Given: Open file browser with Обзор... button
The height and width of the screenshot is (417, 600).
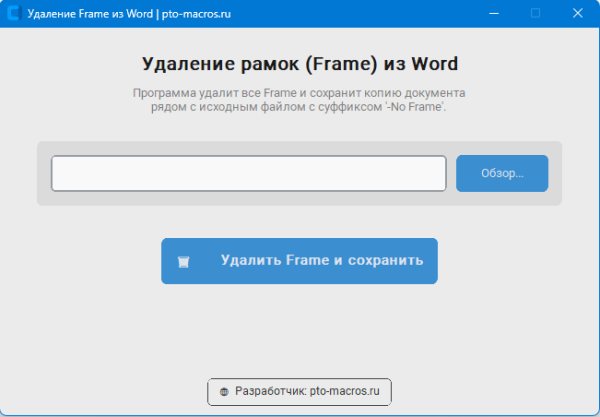Looking at the screenshot, I should pyautogui.click(x=502, y=173).
